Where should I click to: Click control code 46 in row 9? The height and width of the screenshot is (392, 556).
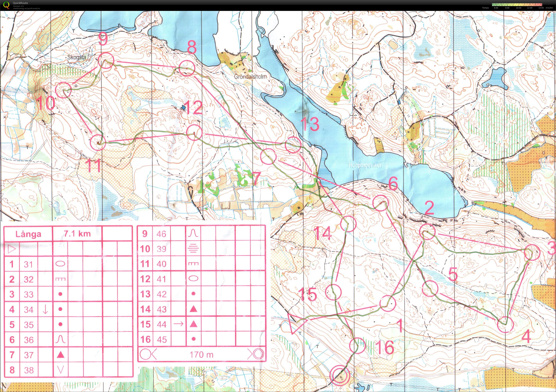coord(161,234)
